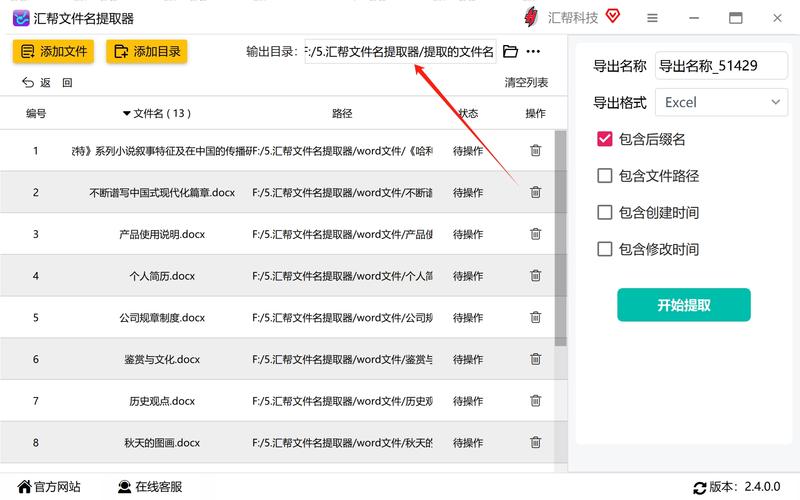Click the 添加目录 button
Viewport: 800px width, 500px height.
pyautogui.click(x=147, y=52)
